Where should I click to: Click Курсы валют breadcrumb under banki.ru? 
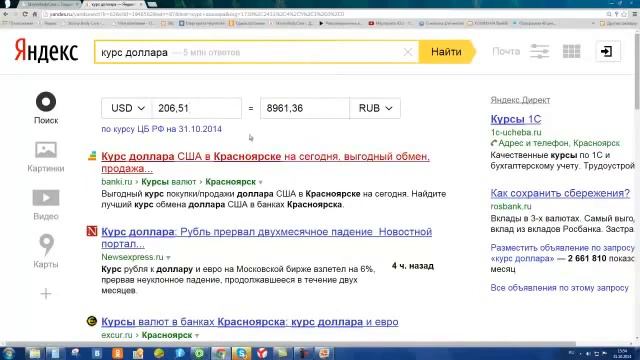pos(169,182)
